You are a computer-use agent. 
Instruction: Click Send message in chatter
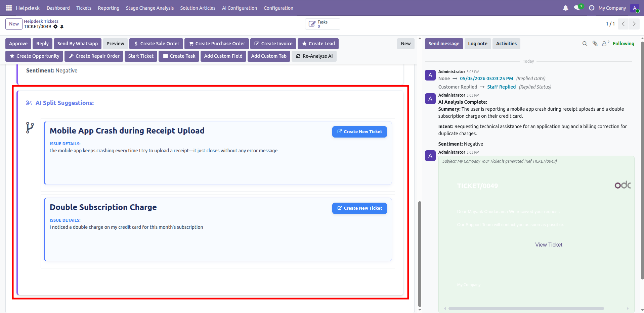click(444, 44)
